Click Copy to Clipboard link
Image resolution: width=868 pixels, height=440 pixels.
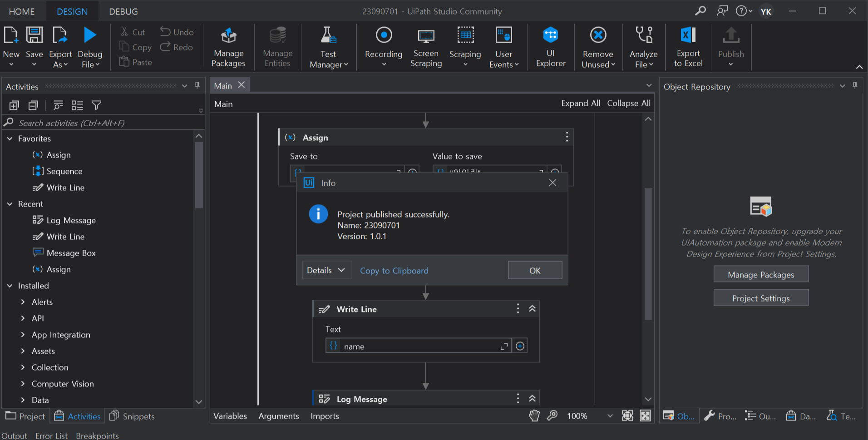[394, 271]
